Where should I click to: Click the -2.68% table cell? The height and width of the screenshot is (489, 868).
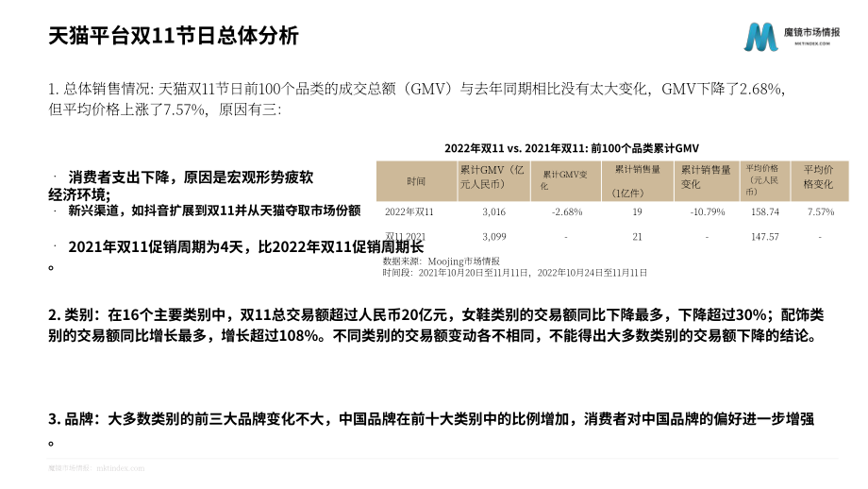coord(567,211)
